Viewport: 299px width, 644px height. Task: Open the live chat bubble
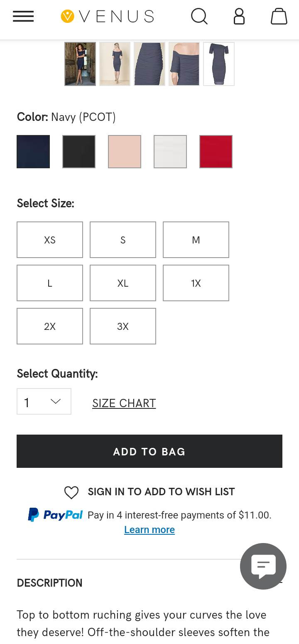click(263, 566)
